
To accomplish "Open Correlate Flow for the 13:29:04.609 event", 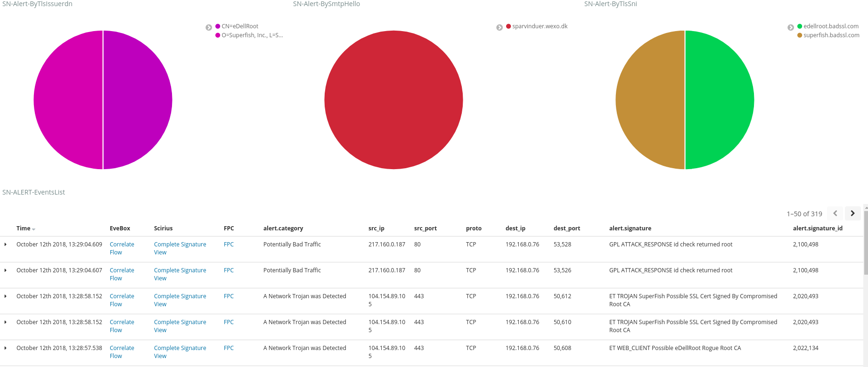I will coord(122,248).
